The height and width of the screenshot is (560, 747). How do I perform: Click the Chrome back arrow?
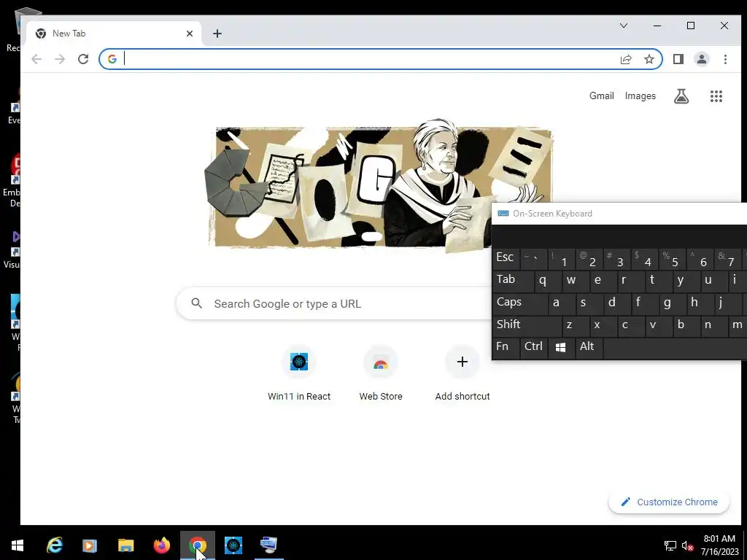pos(36,59)
